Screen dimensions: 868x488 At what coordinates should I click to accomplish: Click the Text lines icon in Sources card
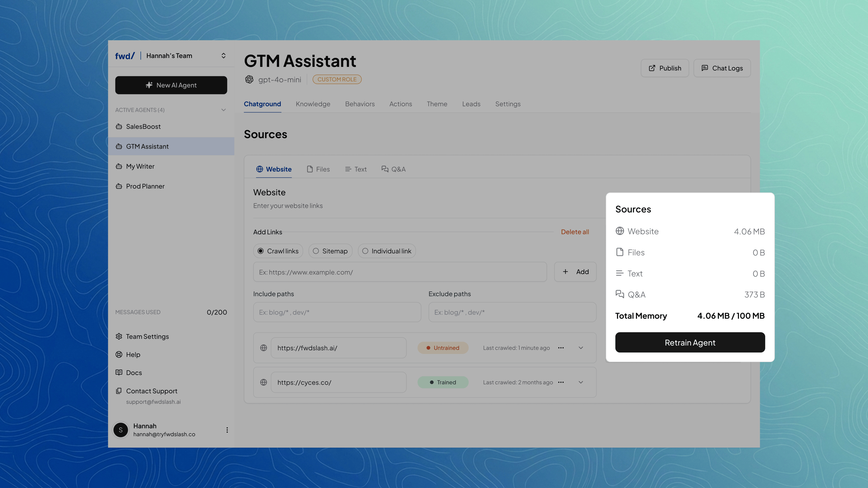(620, 273)
